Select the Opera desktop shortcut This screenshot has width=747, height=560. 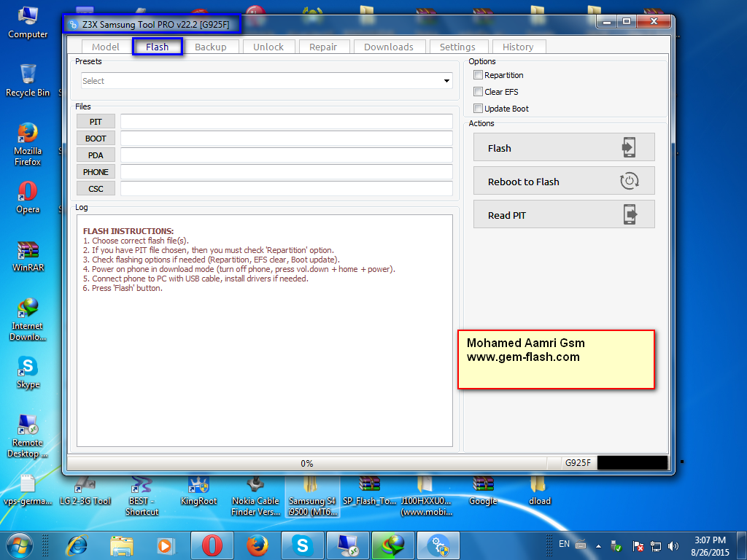coord(28,198)
